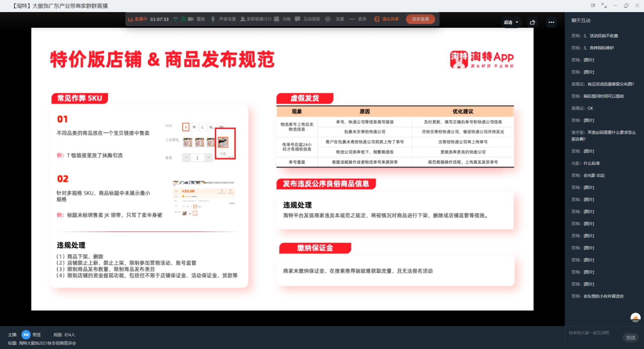Click message 思棉: 2、活动目前不收费
The image size is (644, 349).
595,36
